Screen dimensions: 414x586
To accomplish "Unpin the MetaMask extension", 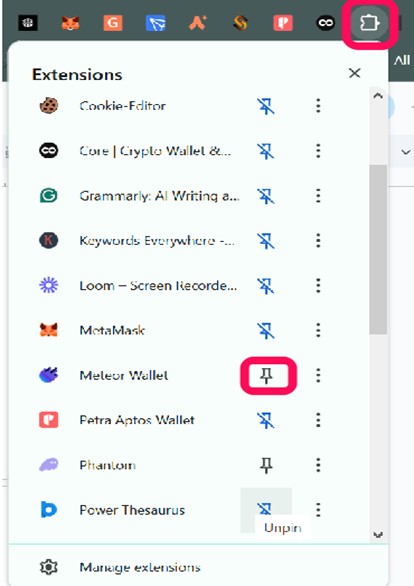I will click(266, 330).
